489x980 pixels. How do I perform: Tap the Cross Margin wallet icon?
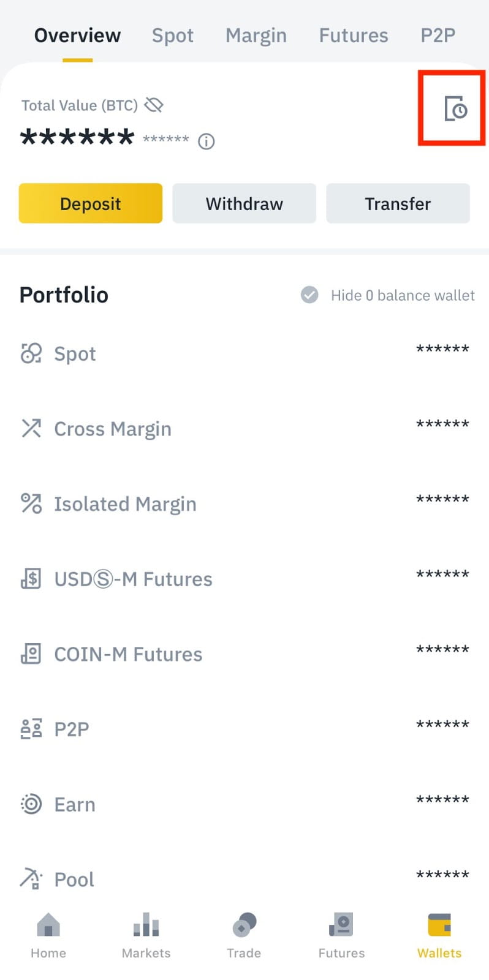click(x=31, y=429)
